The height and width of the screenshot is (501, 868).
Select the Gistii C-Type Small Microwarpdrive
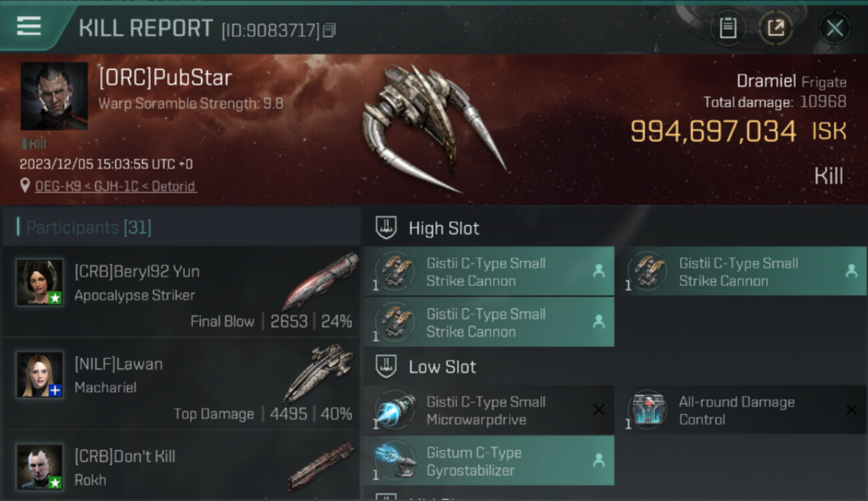click(489, 410)
